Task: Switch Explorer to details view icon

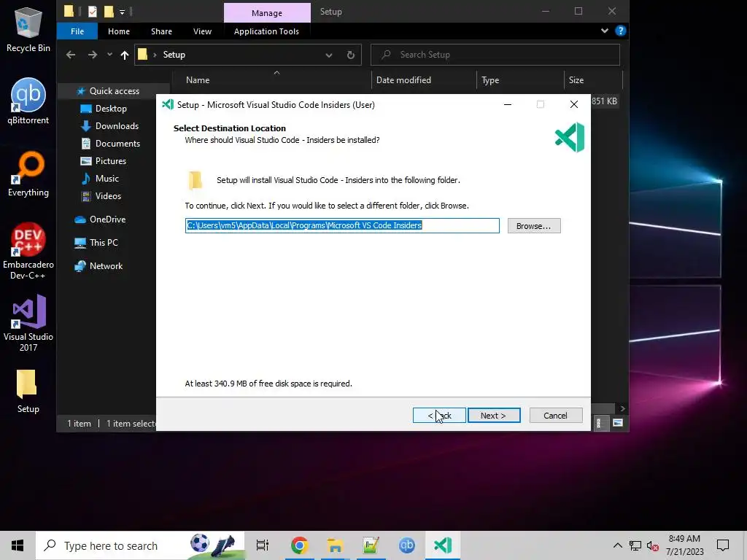Action: pos(600,423)
